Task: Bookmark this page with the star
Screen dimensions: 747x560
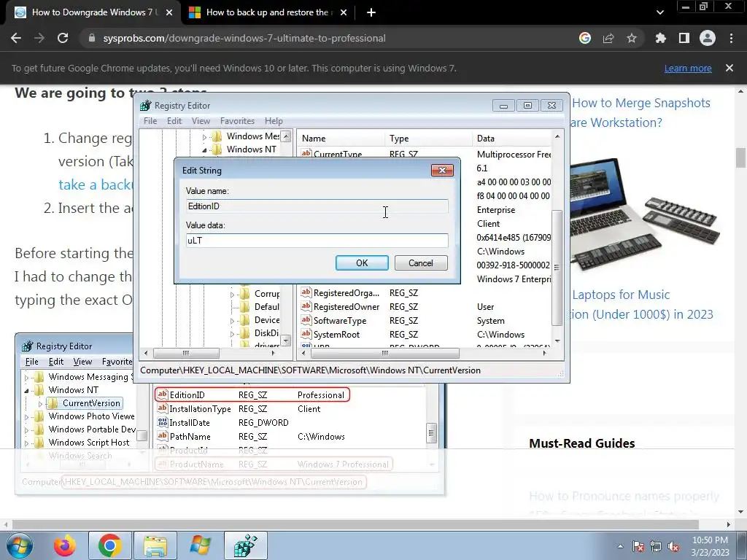Action: tap(632, 38)
